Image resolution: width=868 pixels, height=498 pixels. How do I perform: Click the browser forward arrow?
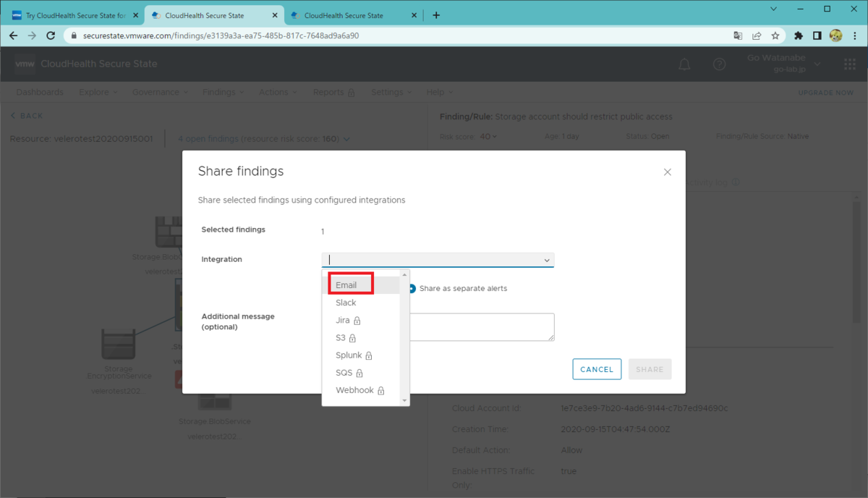pyautogui.click(x=32, y=35)
